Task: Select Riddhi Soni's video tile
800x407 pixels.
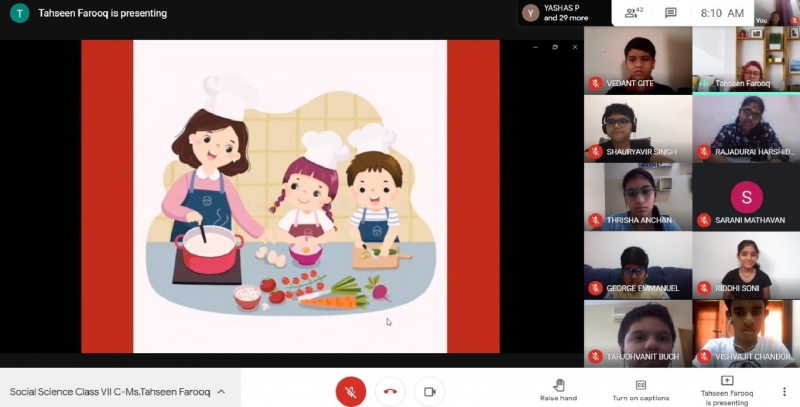Action: [x=745, y=264]
